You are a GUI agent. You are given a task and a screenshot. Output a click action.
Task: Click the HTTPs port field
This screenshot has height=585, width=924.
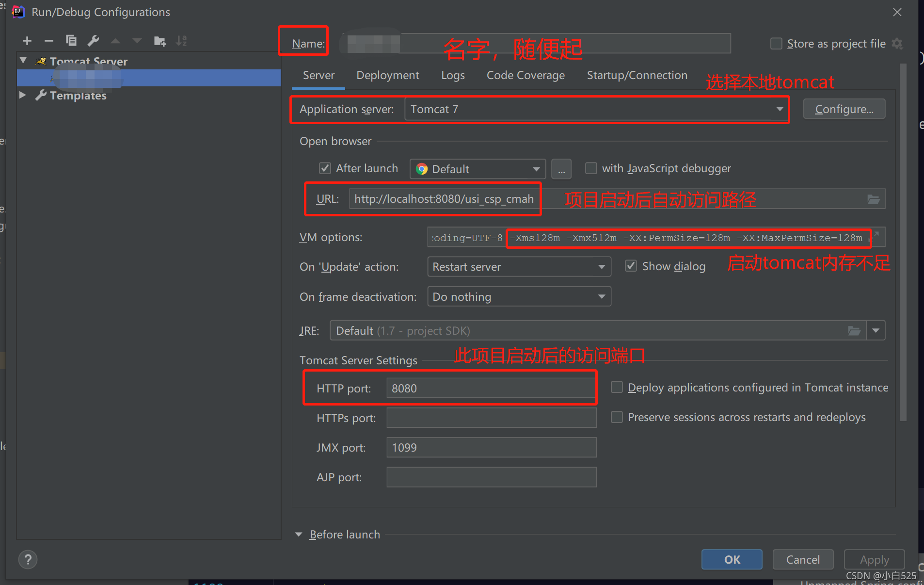point(492,418)
